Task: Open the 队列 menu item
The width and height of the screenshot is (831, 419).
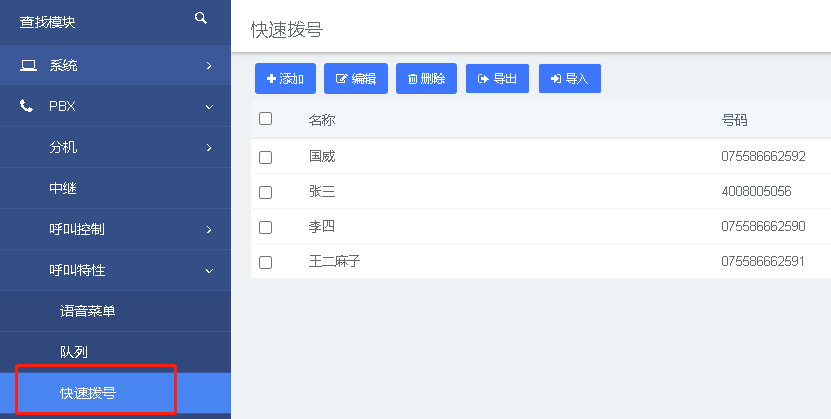Action: pyautogui.click(x=115, y=352)
